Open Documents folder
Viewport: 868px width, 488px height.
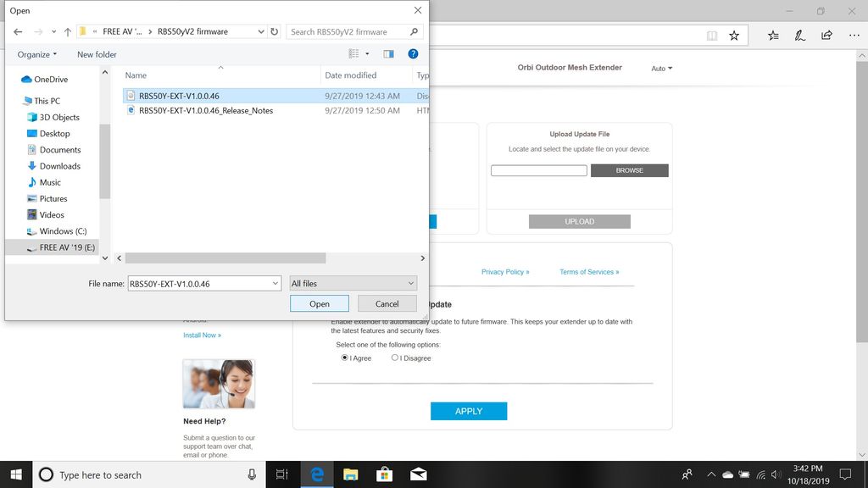point(53,149)
